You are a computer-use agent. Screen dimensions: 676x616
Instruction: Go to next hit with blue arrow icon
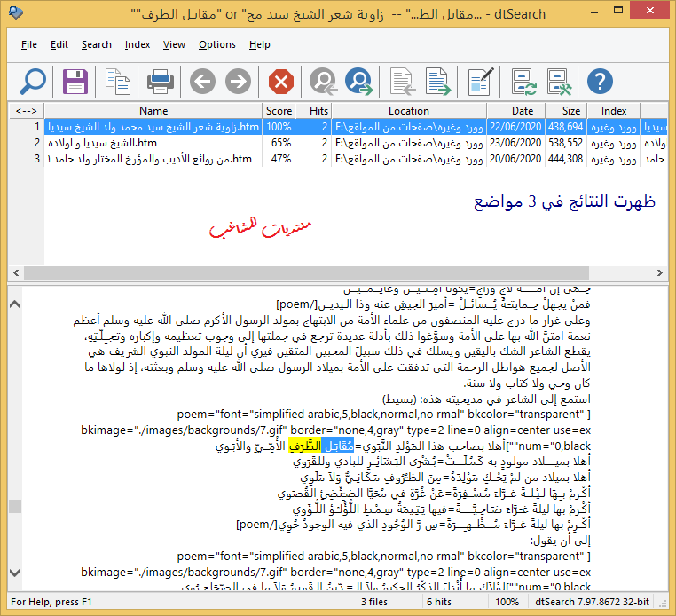(358, 83)
